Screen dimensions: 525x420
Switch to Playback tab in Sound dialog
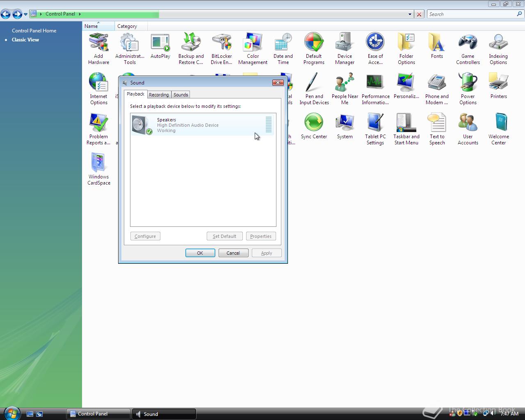[135, 94]
